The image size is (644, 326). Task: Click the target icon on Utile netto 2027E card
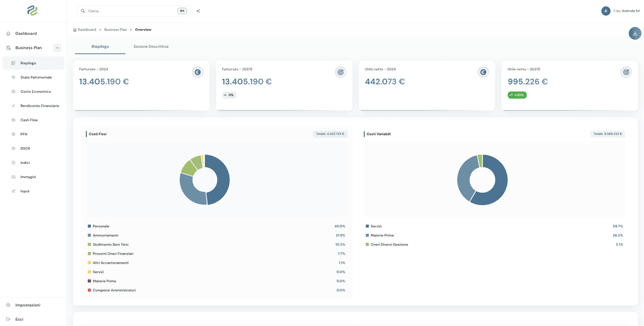(x=626, y=72)
